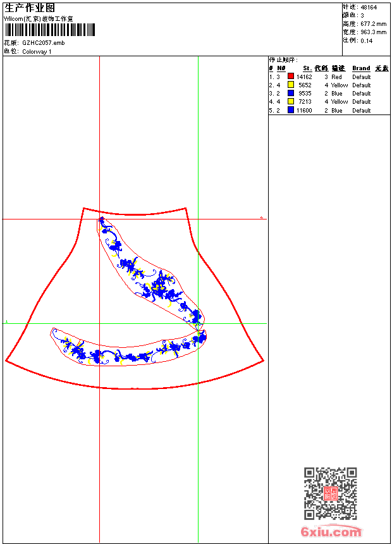Click the intersection of the green guide lines

pos(198,324)
